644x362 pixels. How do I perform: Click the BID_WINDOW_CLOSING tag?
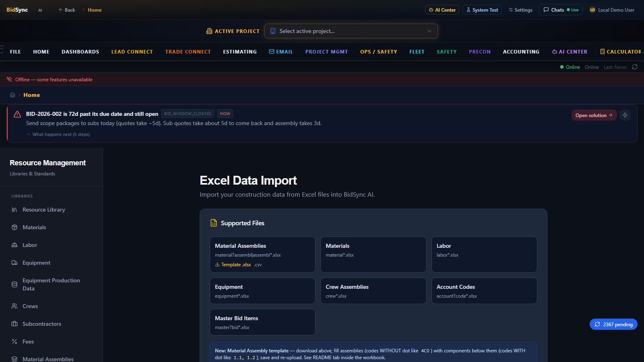tap(188, 114)
